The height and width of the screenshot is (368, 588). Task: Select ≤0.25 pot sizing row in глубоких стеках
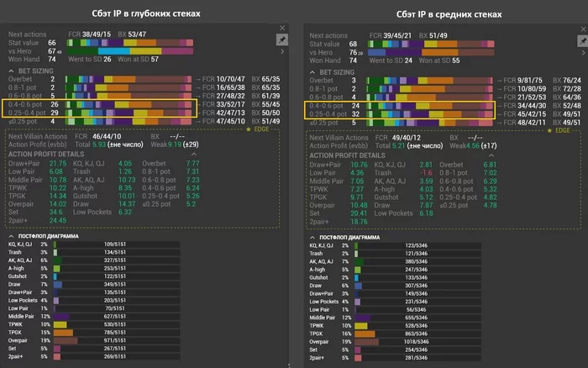[99, 121]
